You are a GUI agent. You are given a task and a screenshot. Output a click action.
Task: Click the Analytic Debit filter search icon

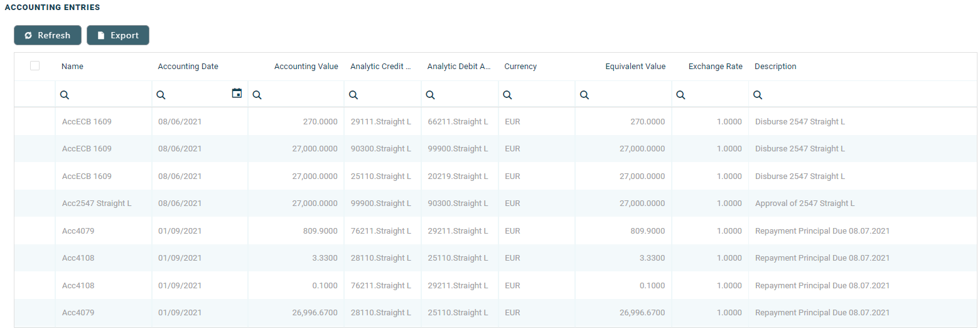pos(430,95)
